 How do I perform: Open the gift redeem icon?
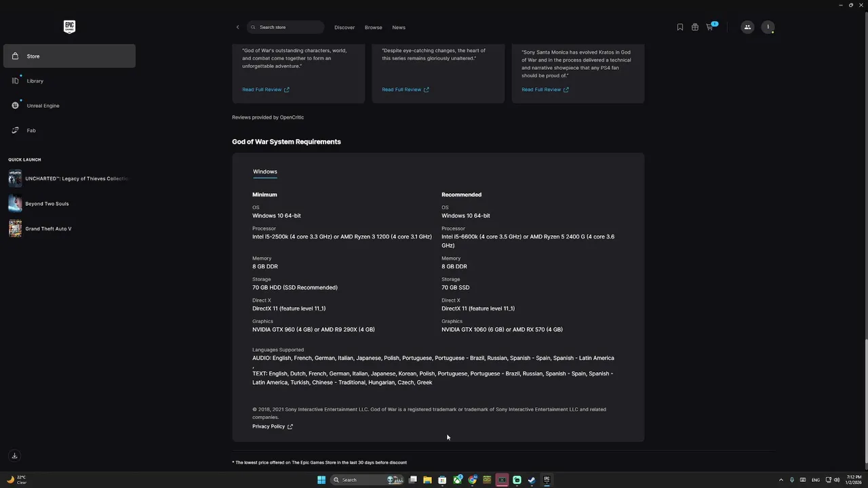(x=695, y=27)
